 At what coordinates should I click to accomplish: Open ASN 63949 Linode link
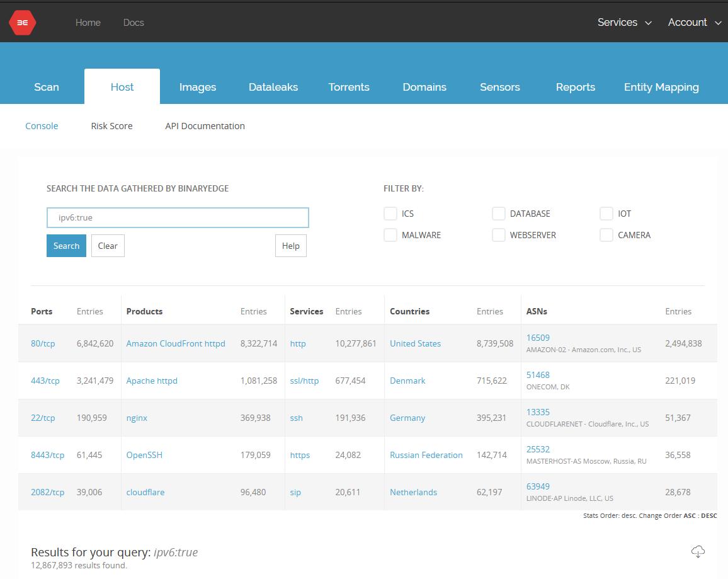pyautogui.click(x=538, y=486)
